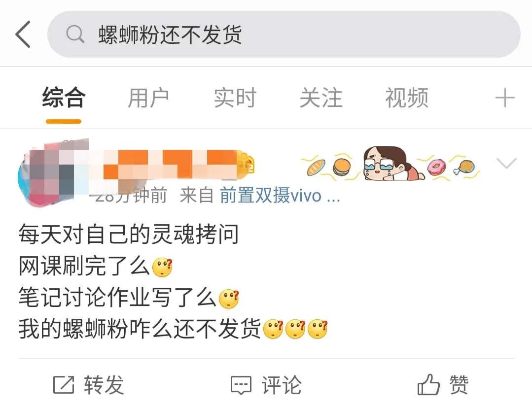Tap the 转发 repost icon
Image resolution: width=532 pixels, height=404 pixels.
click(64, 385)
